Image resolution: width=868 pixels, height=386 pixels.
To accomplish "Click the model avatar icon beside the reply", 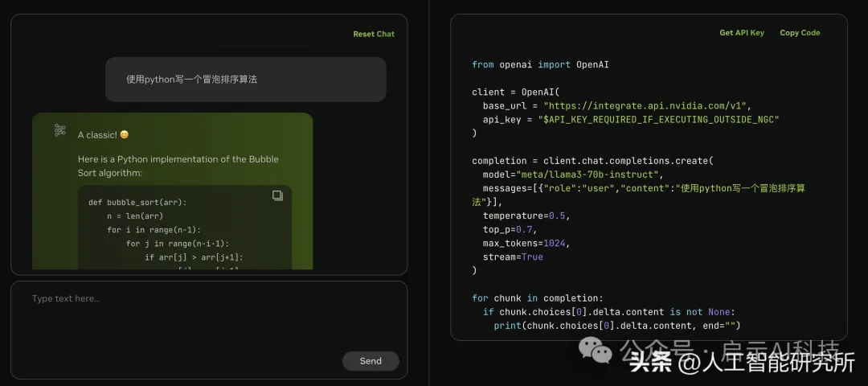I will pyautogui.click(x=59, y=130).
